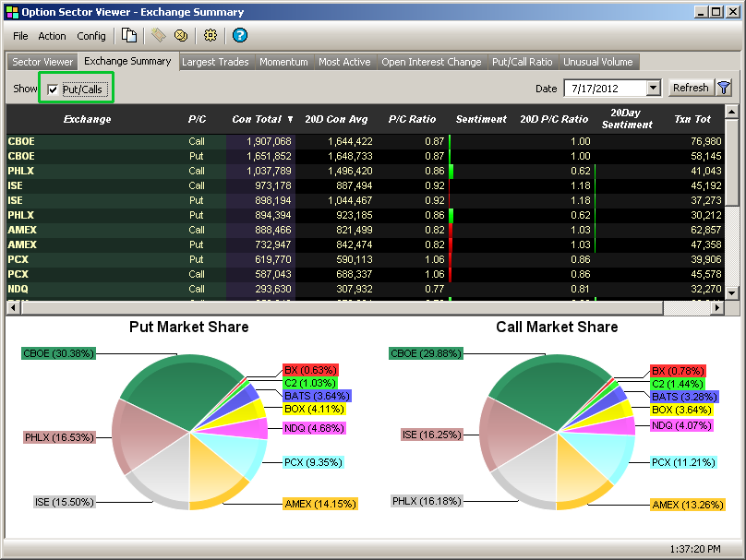Screen dimensions: 746x560
Task: Click the copy documents toolbar icon
Action: click(x=129, y=36)
